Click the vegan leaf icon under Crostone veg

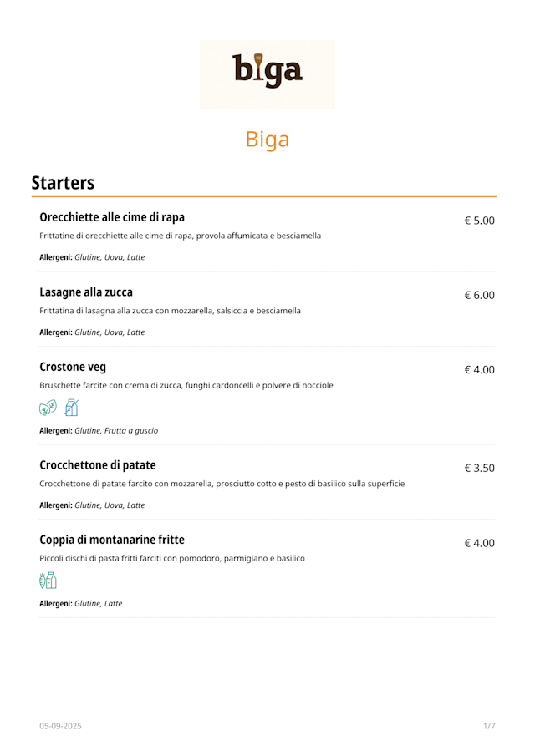tap(48, 408)
